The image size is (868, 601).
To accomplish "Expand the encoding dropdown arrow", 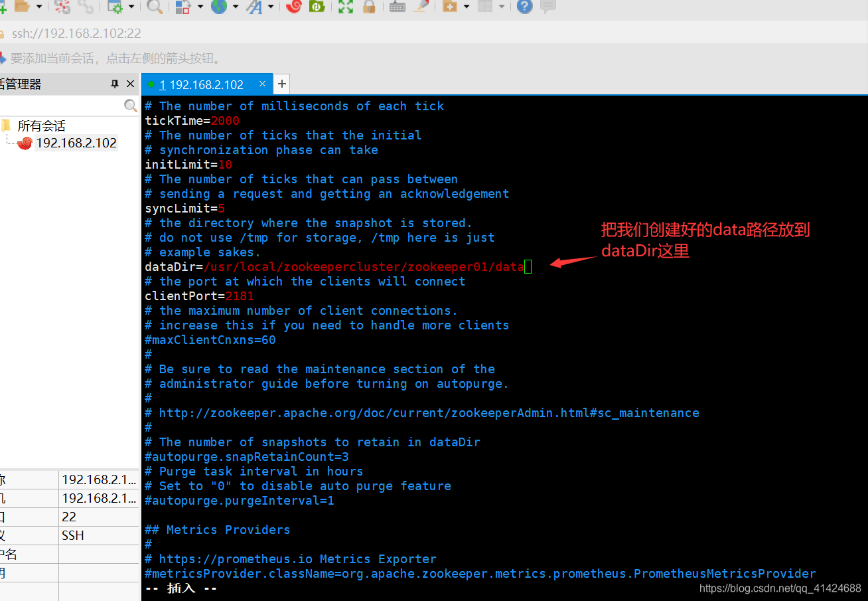I will (236, 7).
